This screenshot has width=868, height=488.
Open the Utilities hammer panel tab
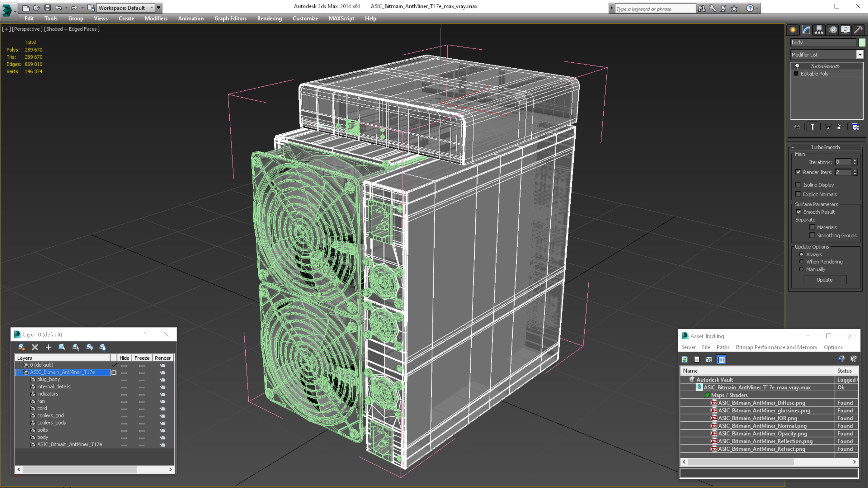click(858, 30)
